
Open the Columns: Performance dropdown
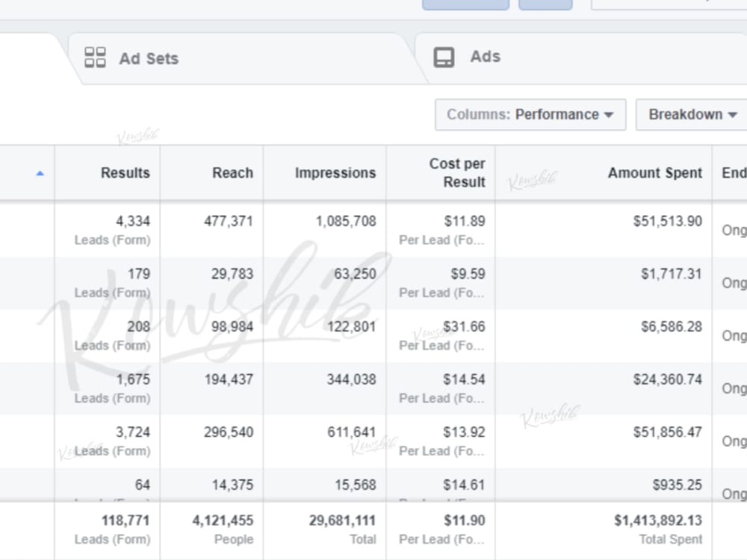click(530, 115)
